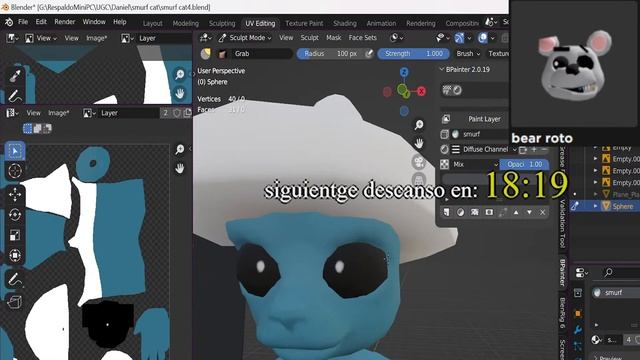Click the Blender logo icon in menu bar
The height and width of the screenshot is (360, 640).
click(x=9, y=22)
